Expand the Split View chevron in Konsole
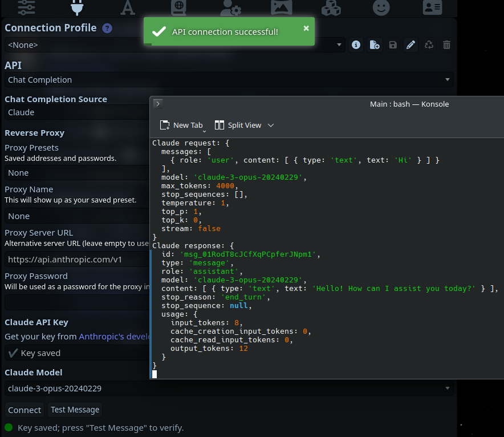Image resolution: width=504 pixels, height=437 pixels. 271,126
